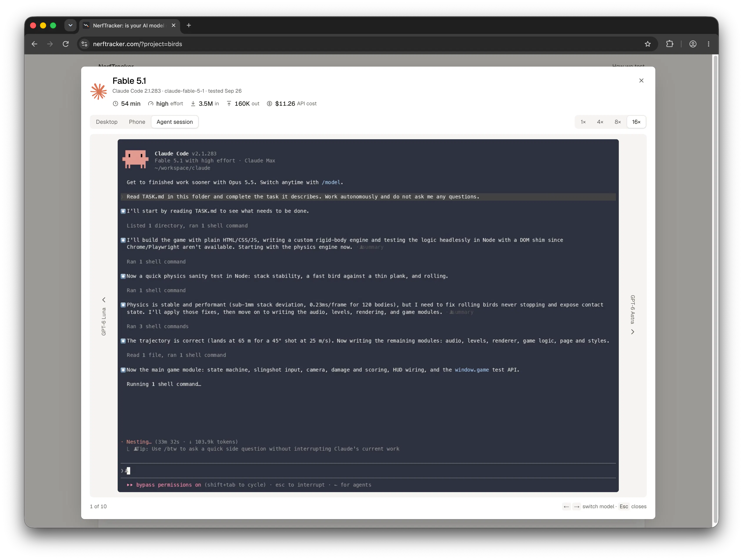Go to previous model GPT-6 Luna
This screenshot has width=743, height=560.
pos(104,316)
